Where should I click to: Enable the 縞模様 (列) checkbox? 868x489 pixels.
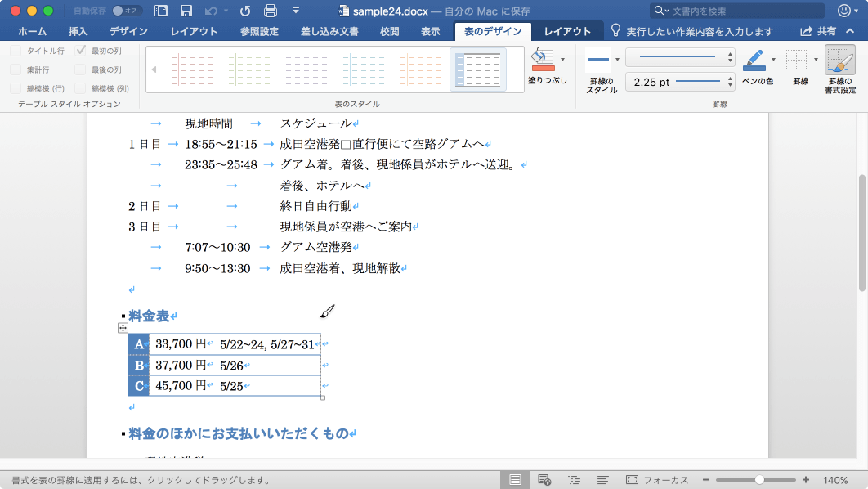(x=80, y=88)
